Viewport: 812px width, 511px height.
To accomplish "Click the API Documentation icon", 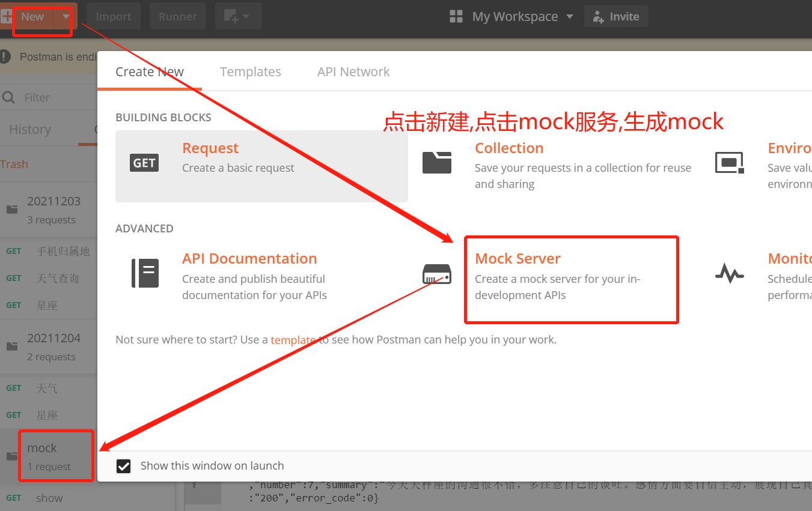I will pyautogui.click(x=145, y=273).
